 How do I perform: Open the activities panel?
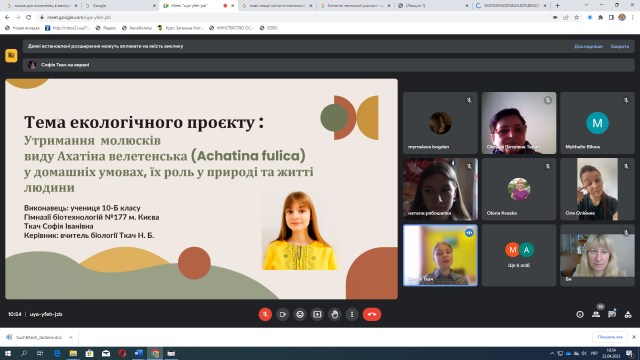[x=628, y=314]
